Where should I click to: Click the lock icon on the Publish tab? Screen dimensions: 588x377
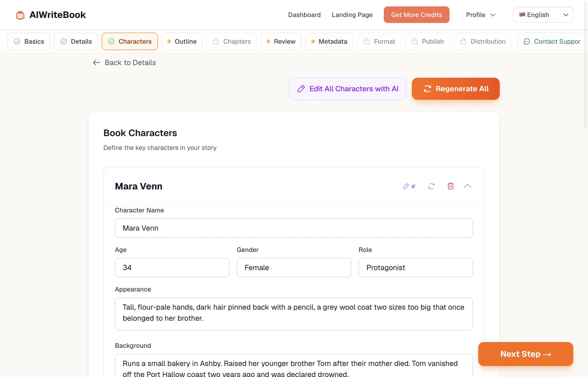415,41
